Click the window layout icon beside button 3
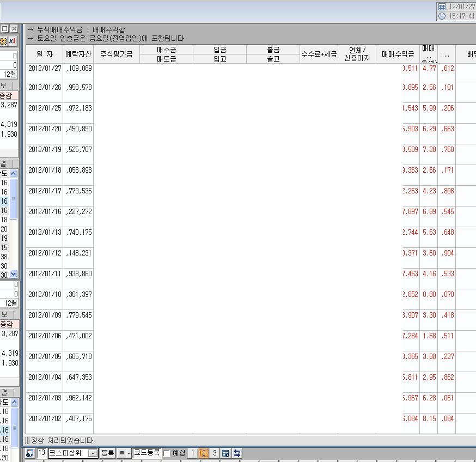Image resolution: width=476 pixels, height=462 pixels. (x=225, y=453)
